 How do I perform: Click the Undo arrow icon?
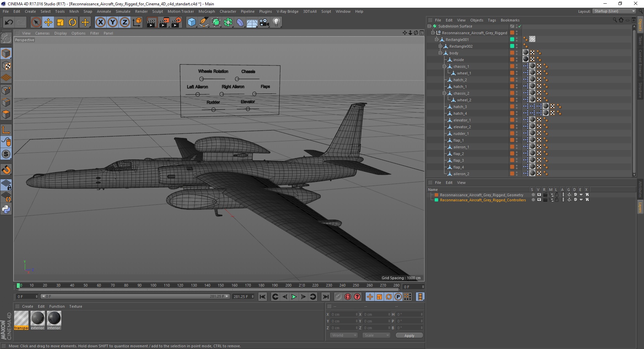(x=9, y=22)
